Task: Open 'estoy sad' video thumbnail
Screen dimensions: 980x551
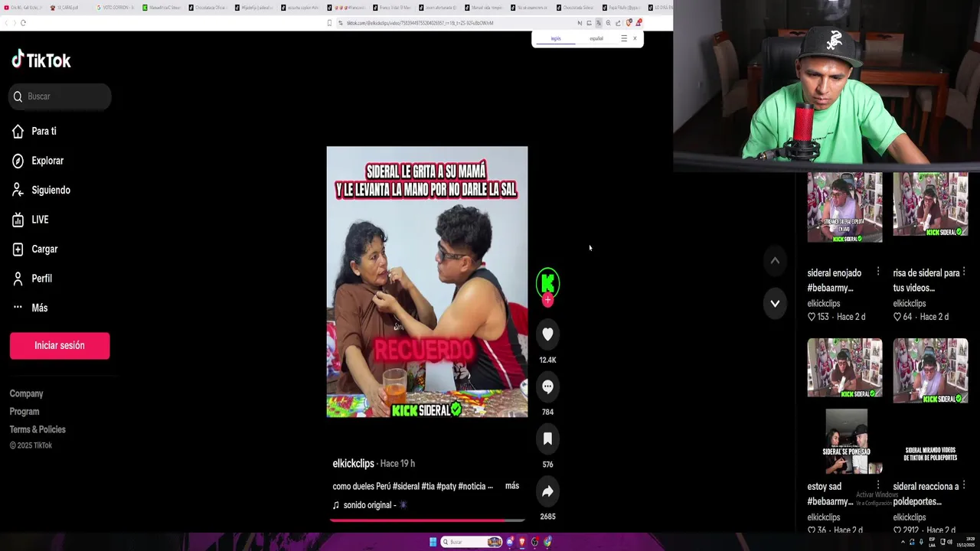Action: click(x=846, y=442)
